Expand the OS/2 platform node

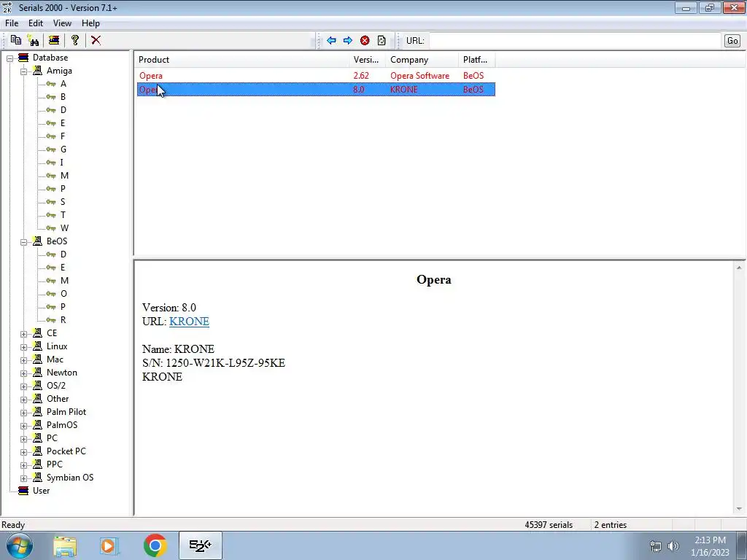point(23,386)
